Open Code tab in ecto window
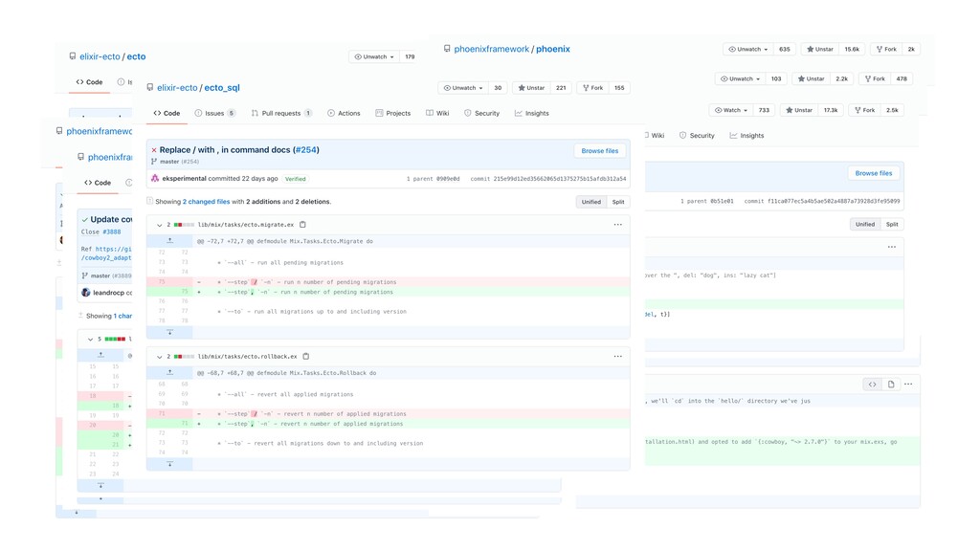 coord(89,82)
